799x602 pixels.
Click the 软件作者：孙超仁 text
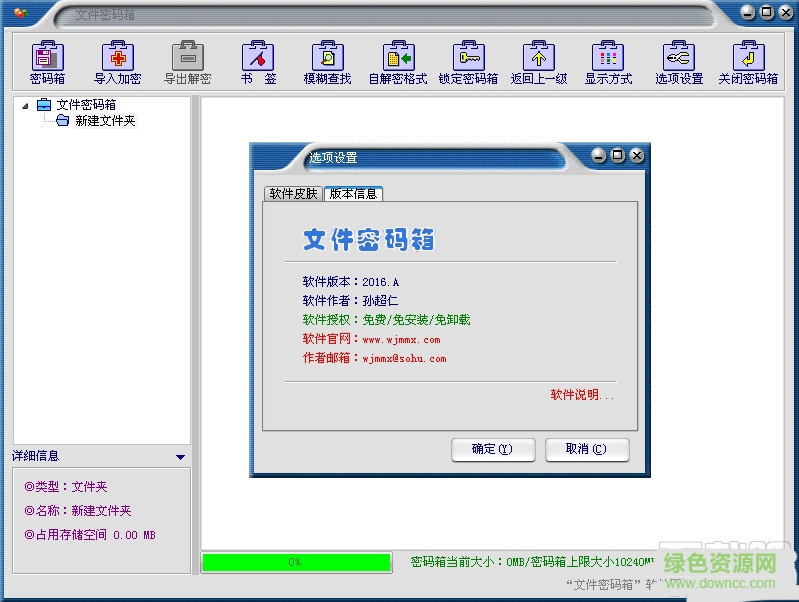click(x=350, y=301)
